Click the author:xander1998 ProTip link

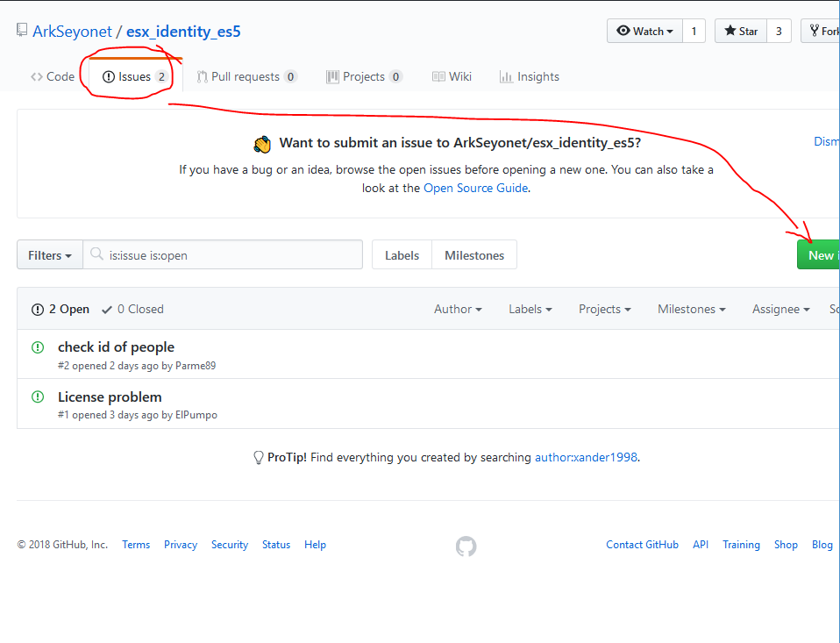pos(586,457)
